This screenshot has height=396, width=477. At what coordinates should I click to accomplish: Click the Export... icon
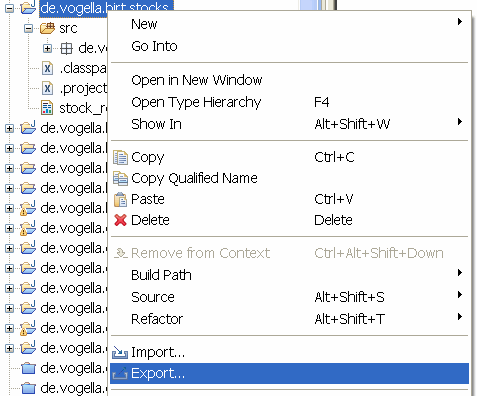click(120, 373)
